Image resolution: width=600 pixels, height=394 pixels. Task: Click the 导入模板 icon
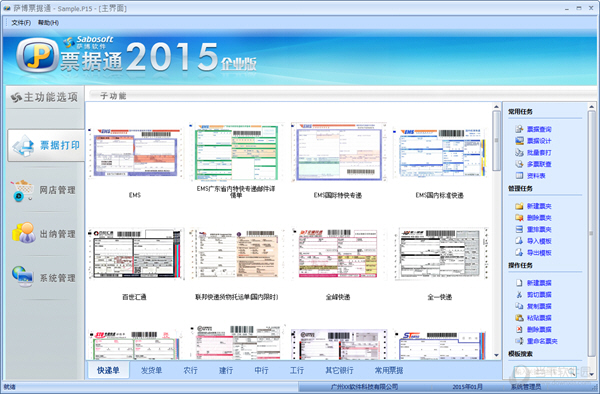[x=519, y=241]
